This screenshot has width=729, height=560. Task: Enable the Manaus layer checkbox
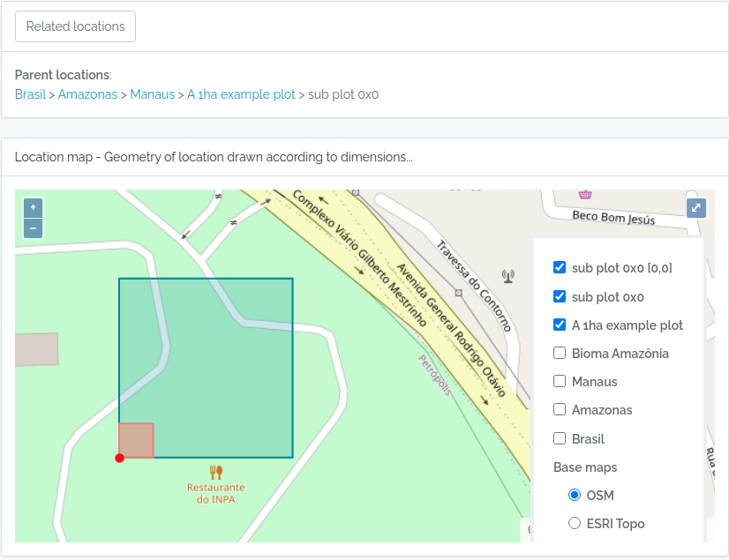(560, 381)
